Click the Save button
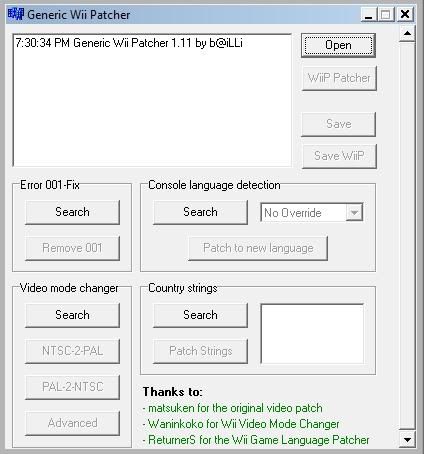 point(339,124)
